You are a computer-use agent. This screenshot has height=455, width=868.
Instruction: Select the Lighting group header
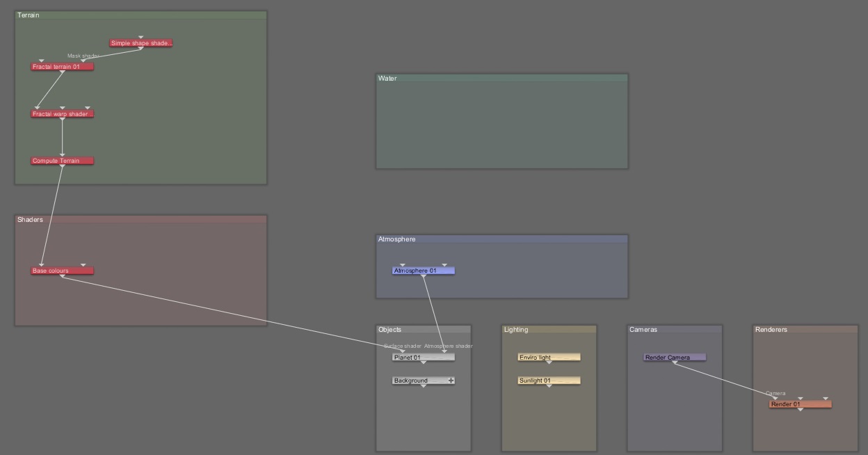point(549,330)
